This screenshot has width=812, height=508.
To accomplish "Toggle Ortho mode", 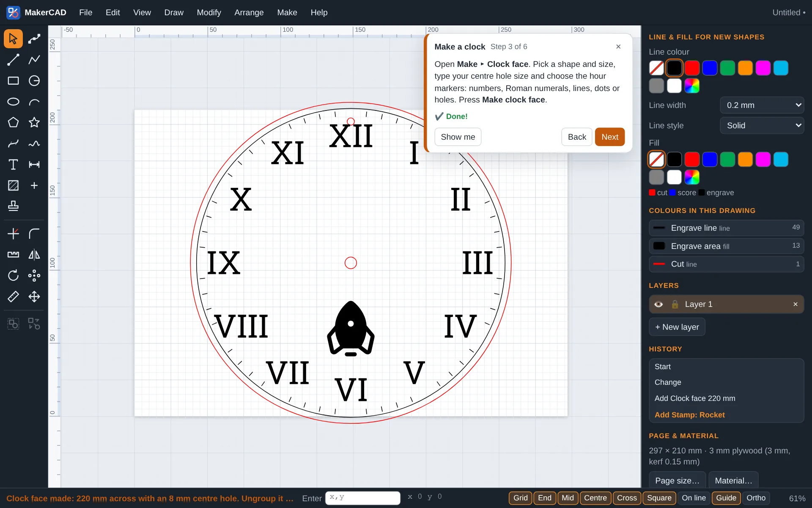I will (756, 498).
